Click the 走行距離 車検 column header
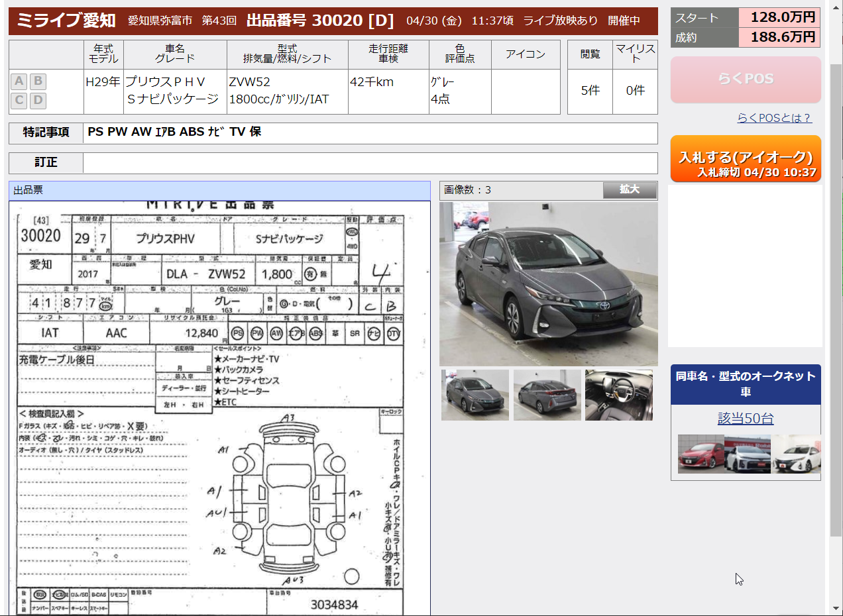The height and width of the screenshot is (616, 843). click(x=388, y=54)
